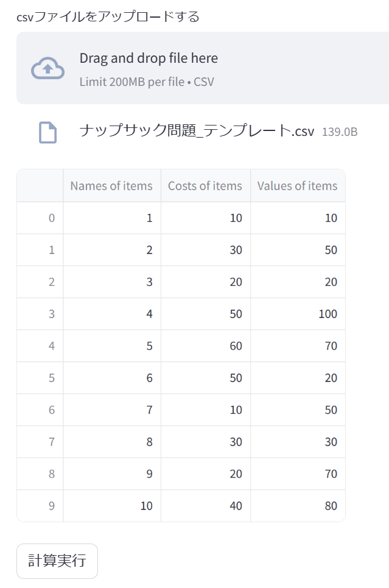Click the 計算実行 button
Screen dimensions: 389x588
pos(57,561)
